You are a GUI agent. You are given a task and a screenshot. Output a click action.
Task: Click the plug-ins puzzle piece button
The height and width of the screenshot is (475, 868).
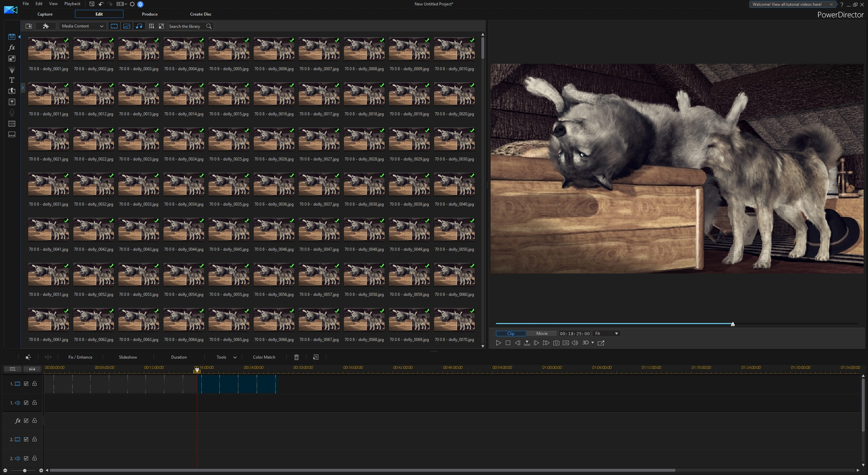click(46, 26)
